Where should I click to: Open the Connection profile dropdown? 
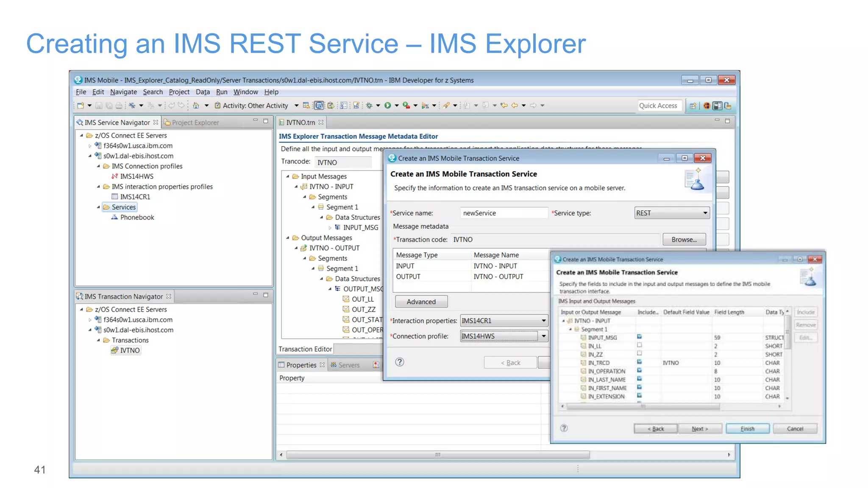click(504, 336)
